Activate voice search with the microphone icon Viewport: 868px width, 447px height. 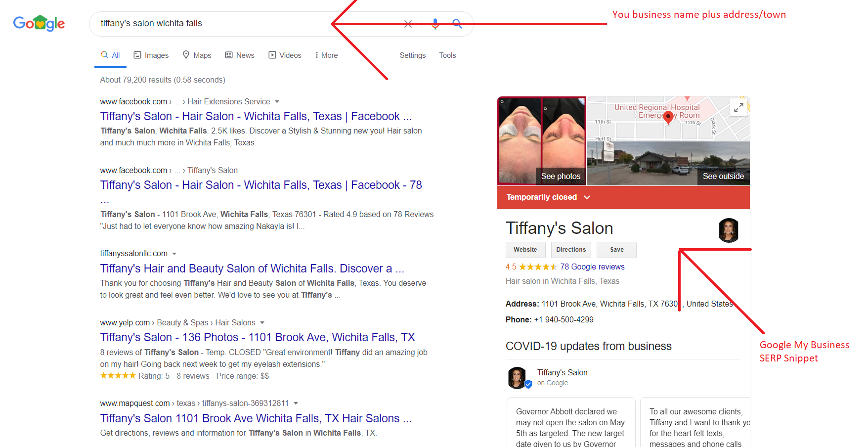click(435, 23)
